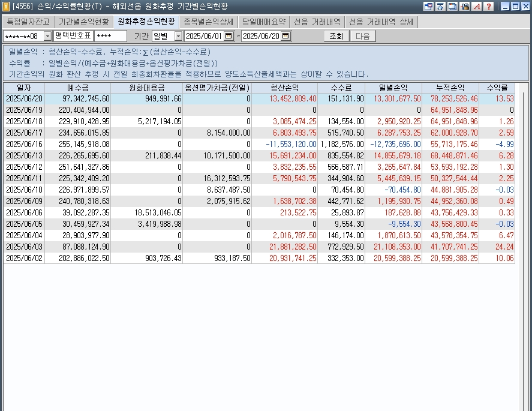Click the 누적손익 column header
532x411 pixels.
pos(450,88)
